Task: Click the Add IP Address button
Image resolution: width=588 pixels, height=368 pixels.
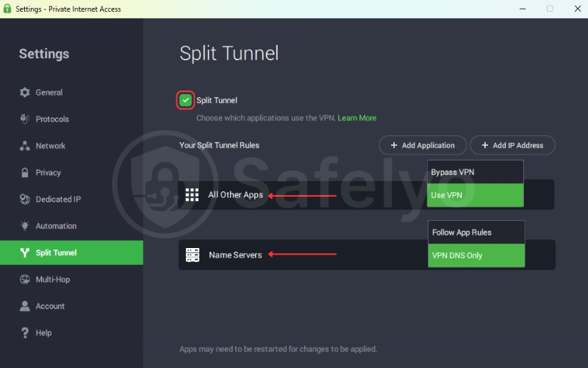Action: (x=512, y=145)
